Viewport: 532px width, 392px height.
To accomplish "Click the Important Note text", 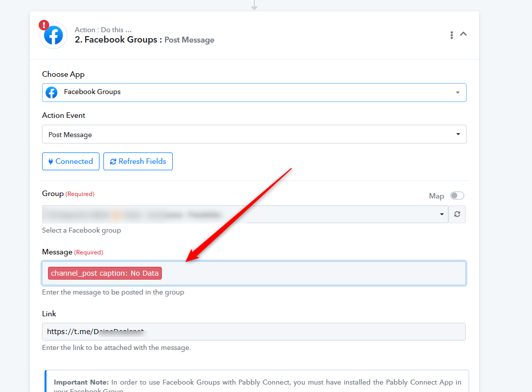I will click(x=257, y=386).
